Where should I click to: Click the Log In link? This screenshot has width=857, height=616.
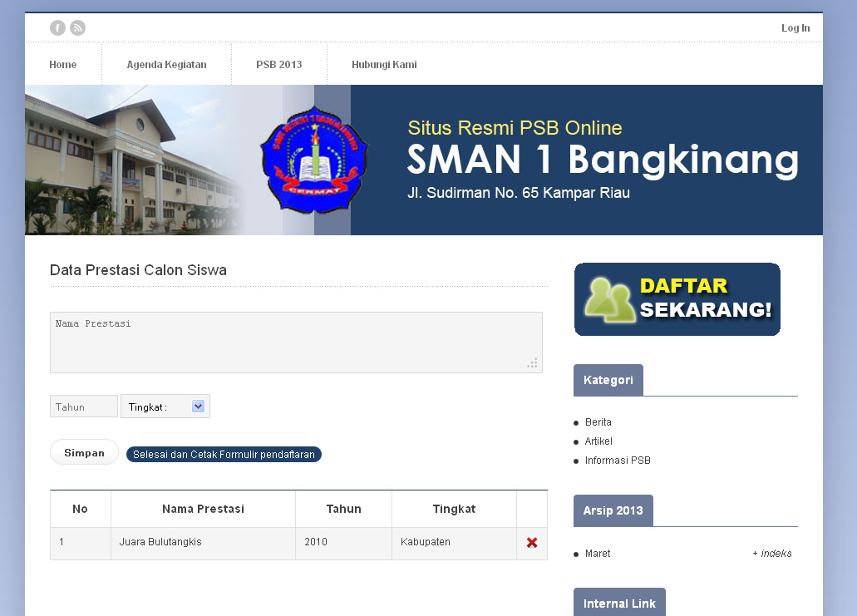795,28
